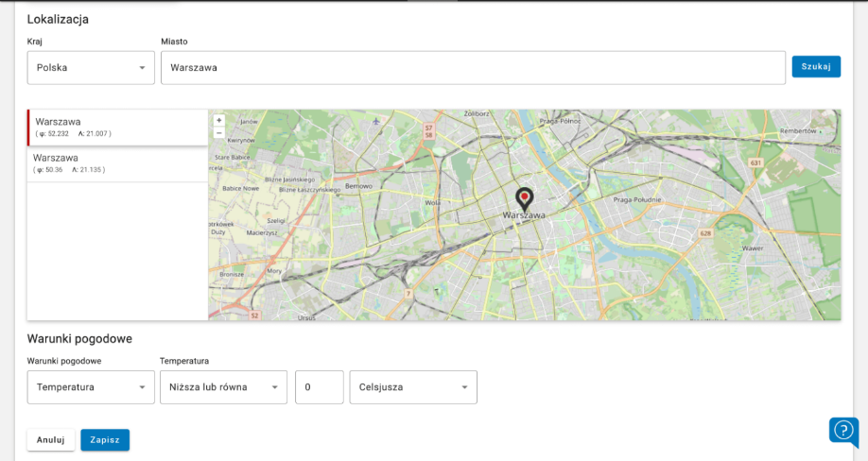Select Warszawa result with latitude 52.232

(118, 128)
